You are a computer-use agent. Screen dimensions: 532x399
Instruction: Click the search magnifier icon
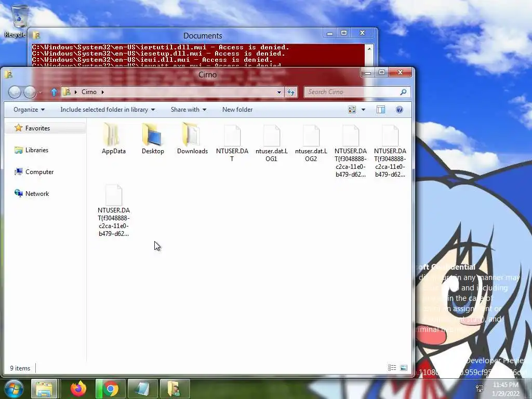tap(403, 92)
